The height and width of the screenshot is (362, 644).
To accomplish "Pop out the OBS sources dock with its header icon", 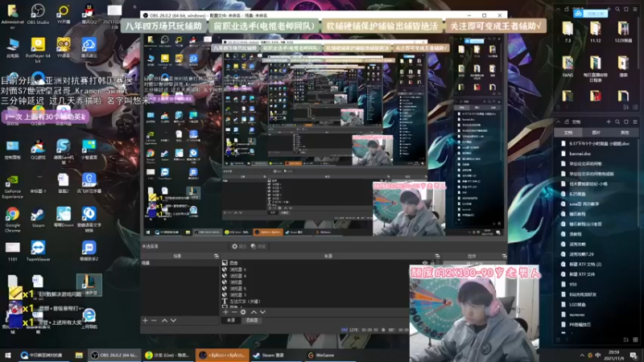I will [x=437, y=256].
